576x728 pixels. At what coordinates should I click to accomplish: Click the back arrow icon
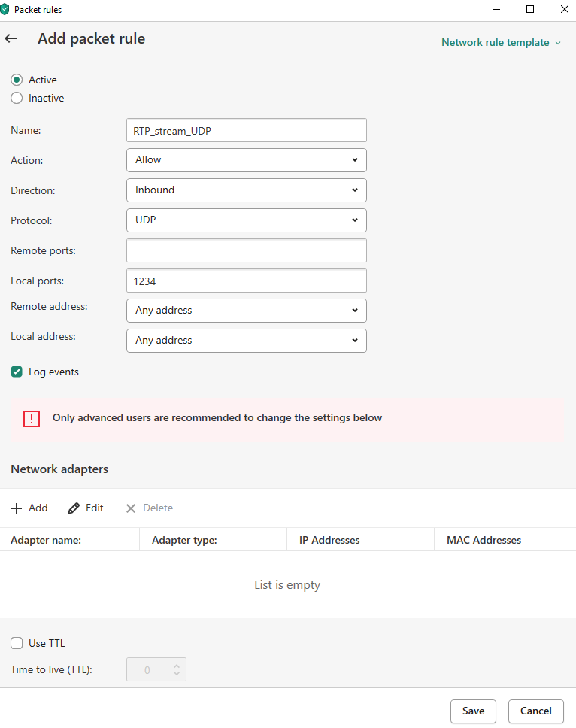11,38
